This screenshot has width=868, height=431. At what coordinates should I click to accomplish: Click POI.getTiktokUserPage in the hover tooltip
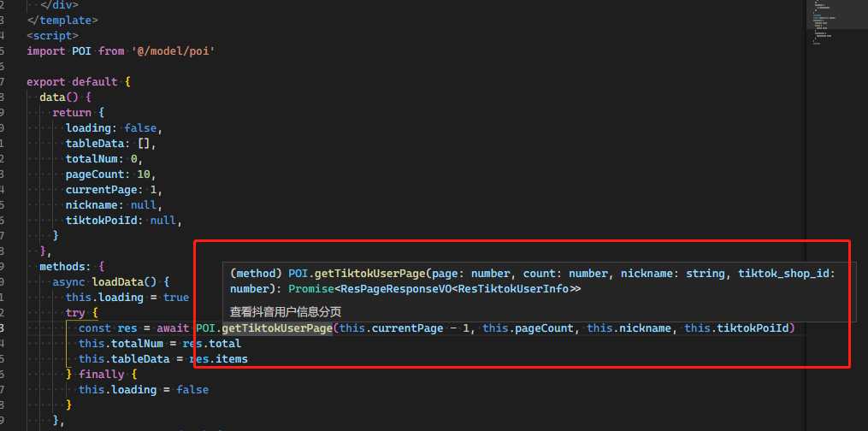tap(359, 274)
